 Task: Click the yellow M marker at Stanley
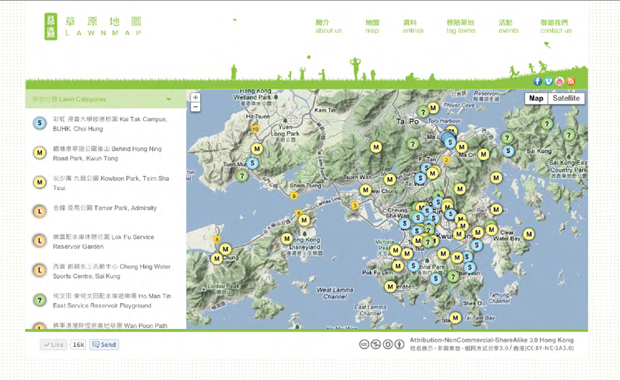tap(456, 318)
